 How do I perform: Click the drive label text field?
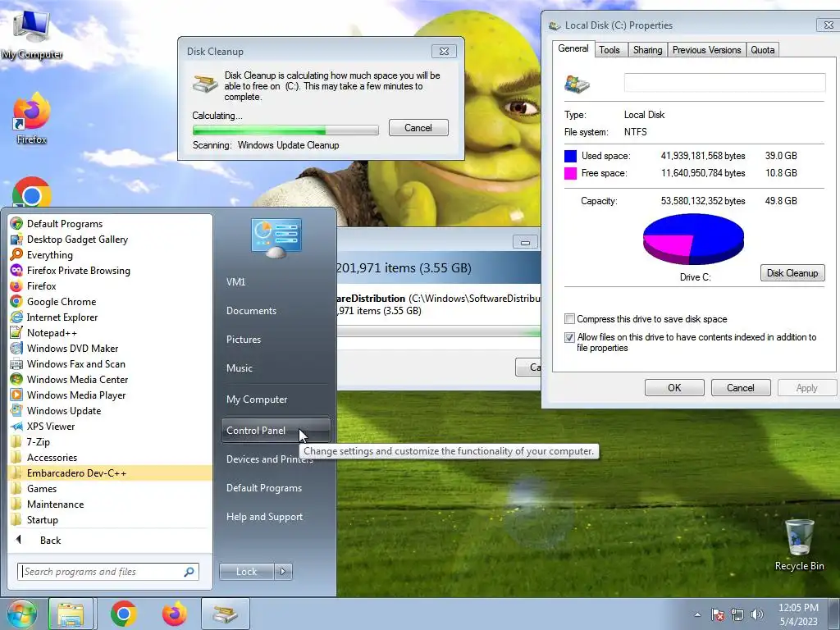coord(725,83)
